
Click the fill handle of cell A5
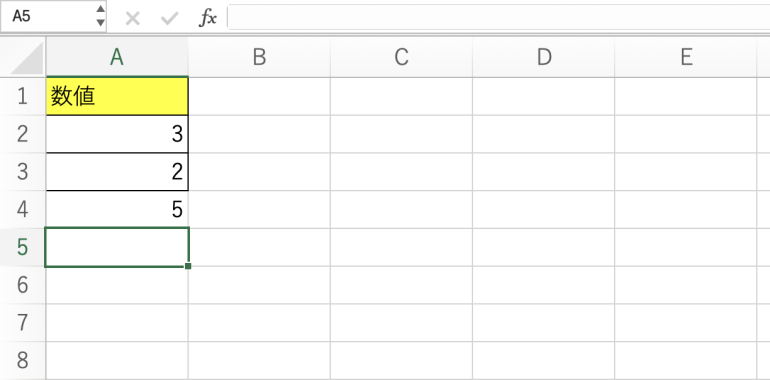point(188,266)
